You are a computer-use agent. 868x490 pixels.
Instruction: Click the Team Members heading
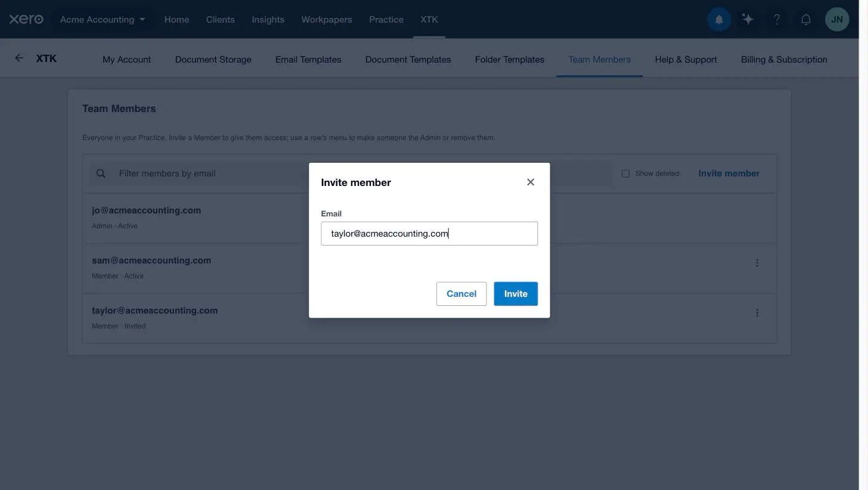point(119,108)
